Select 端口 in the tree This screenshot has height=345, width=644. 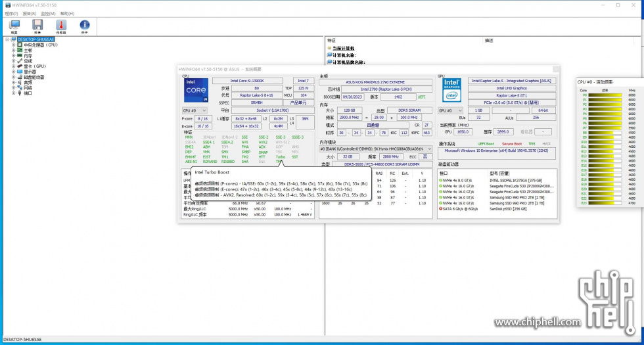pyautogui.click(x=28, y=93)
